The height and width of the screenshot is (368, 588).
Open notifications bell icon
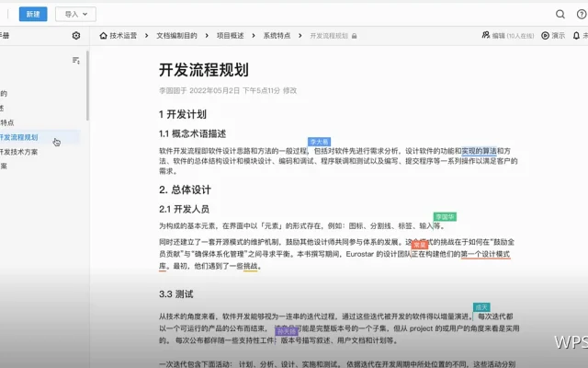click(576, 36)
